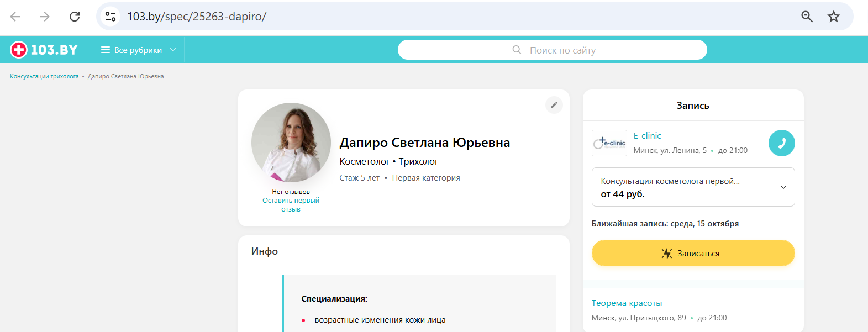Click the Первая категория text
868x332 pixels.
click(426, 178)
